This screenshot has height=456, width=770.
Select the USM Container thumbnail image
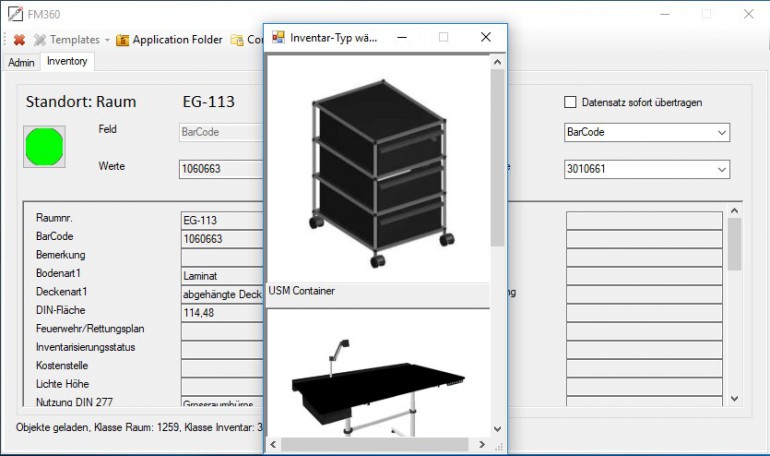pyautogui.click(x=378, y=169)
